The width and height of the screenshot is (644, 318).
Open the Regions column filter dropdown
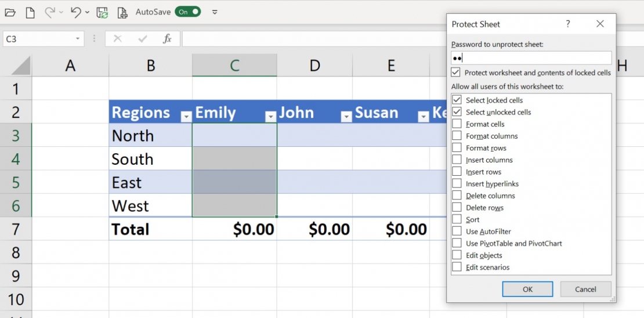pyautogui.click(x=186, y=117)
